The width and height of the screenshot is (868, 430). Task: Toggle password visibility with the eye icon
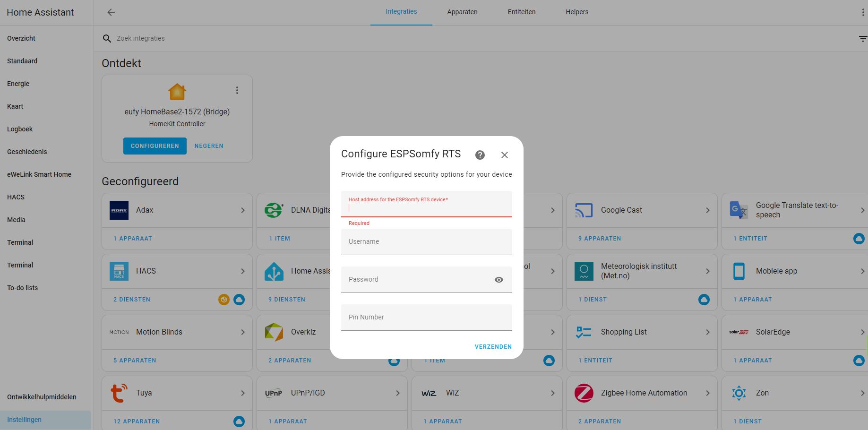[499, 279]
